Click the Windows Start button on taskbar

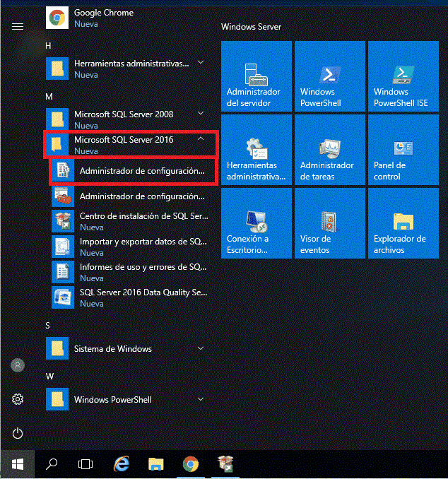click(18, 464)
